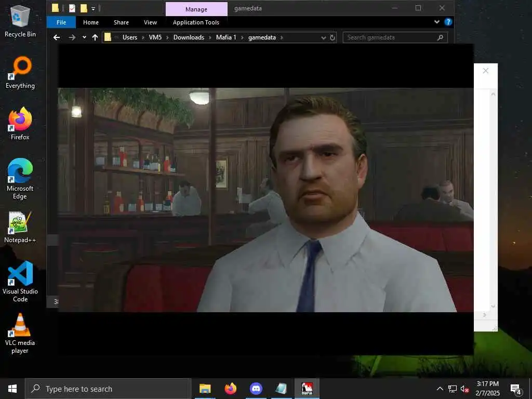Select the Manage contextual tab
Viewport: 532px width, 399px height.
point(196,9)
